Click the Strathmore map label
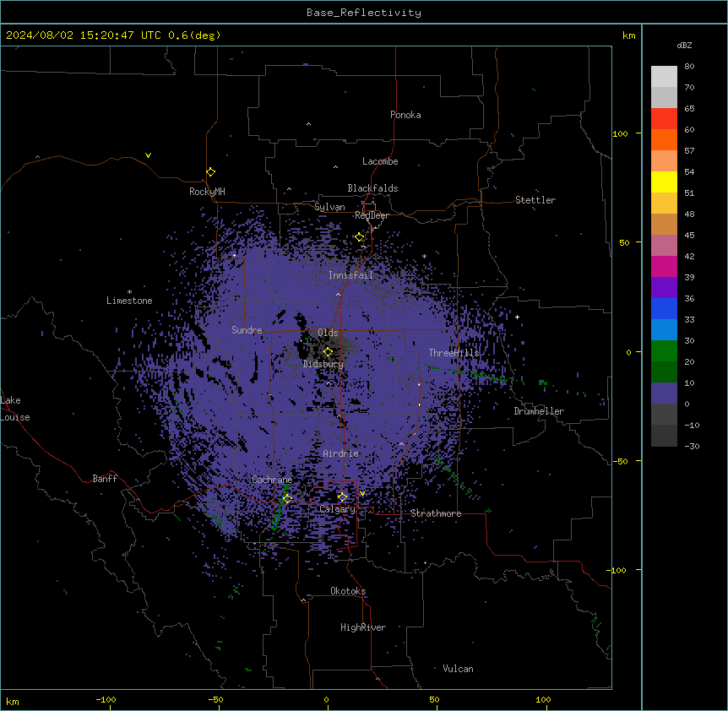Viewport: 728px width, 711px height. pyautogui.click(x=436, y=513)
